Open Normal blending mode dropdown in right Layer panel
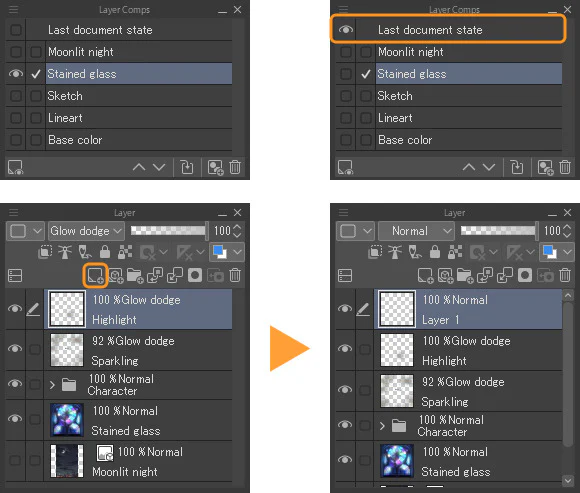Viewport: 580px width, 493px height. 416,231
